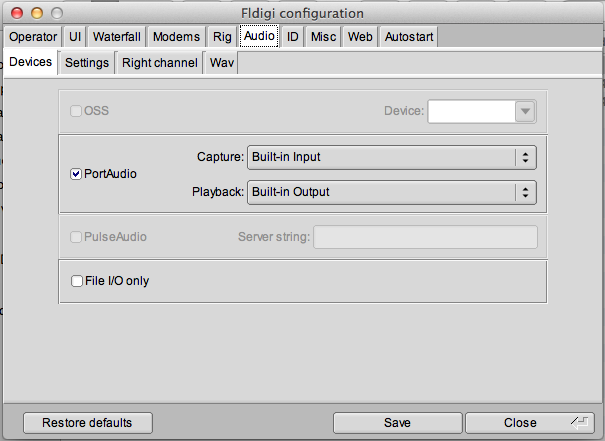Go to the Modems tab
Viewport: 605px width, 441px height.
click(176, 37)
